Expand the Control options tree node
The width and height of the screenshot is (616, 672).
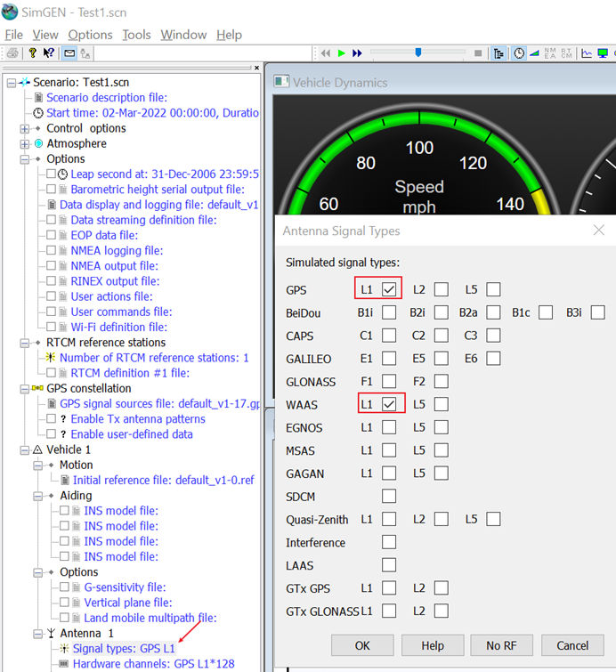(x=24, y=128)
